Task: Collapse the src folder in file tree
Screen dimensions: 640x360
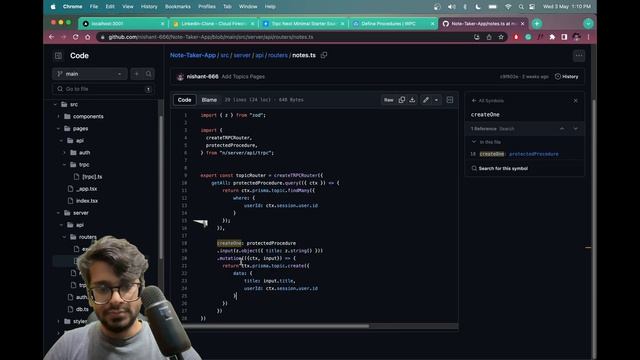Action: (x=56, y=104)
